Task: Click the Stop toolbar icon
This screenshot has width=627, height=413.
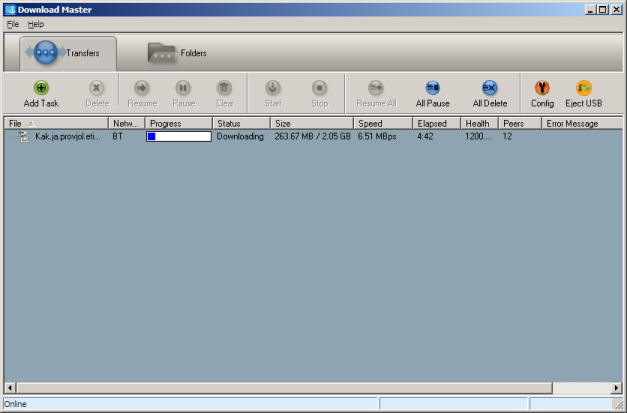Action: tap(319, 88)
